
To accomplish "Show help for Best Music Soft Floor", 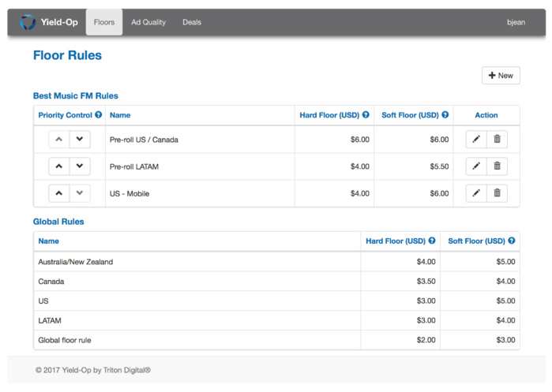I will pos(445,115).
